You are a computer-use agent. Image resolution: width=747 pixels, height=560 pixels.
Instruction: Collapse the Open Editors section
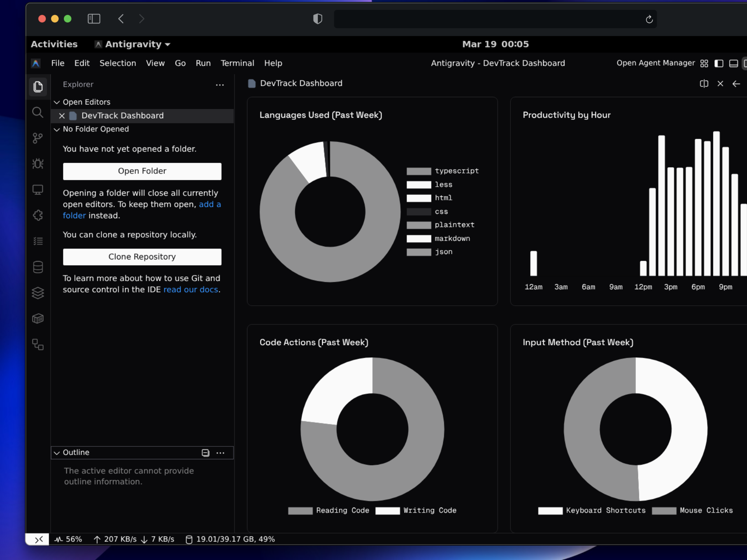[x=57, y=102]
